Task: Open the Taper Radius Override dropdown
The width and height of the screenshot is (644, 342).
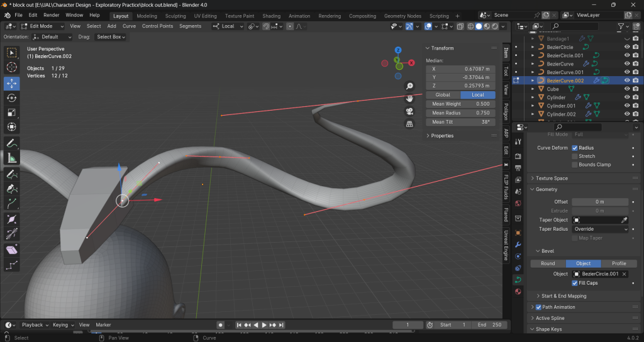Action: click(600, 229)
